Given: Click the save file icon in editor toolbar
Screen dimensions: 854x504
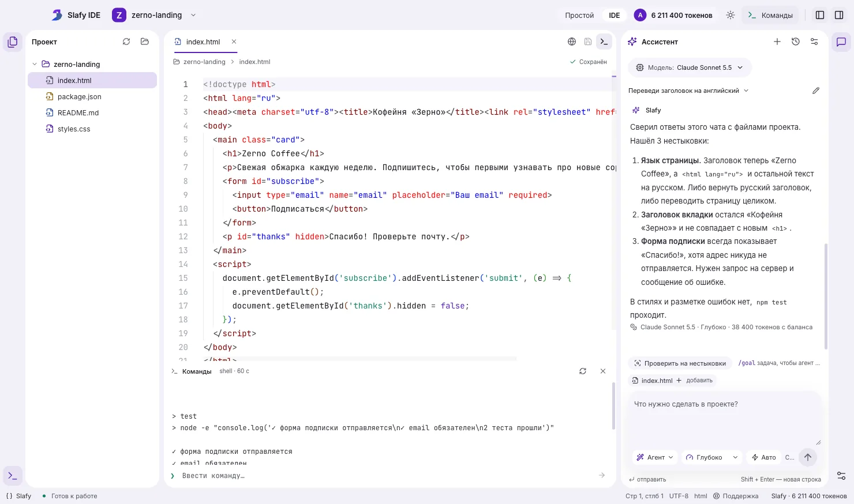Looking at the screenshot, I should click(x=588, y=42).
